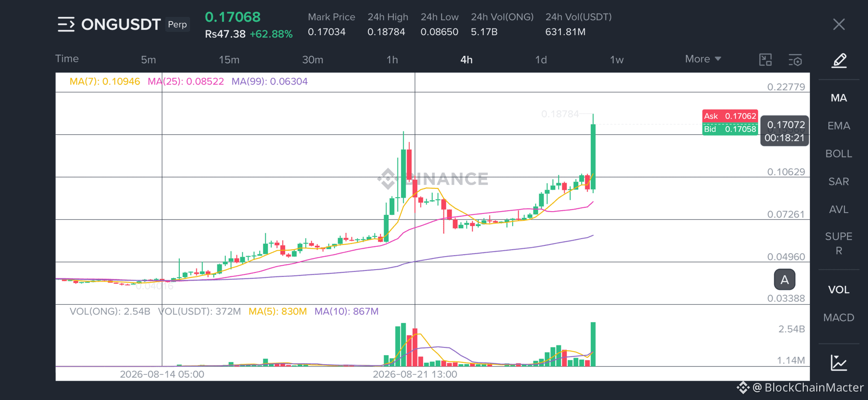Click the 1.14M volume axis label
The width and height of the screenshot is (868, 400).
[791, 360]
